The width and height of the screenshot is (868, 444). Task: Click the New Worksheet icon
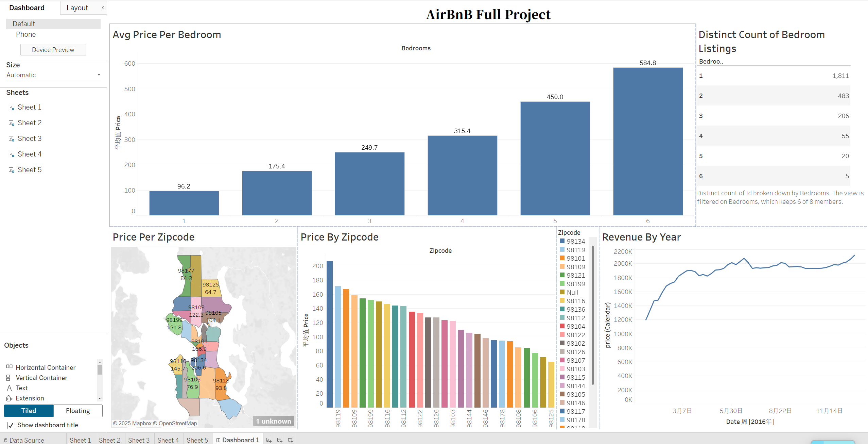click(268, 440)
